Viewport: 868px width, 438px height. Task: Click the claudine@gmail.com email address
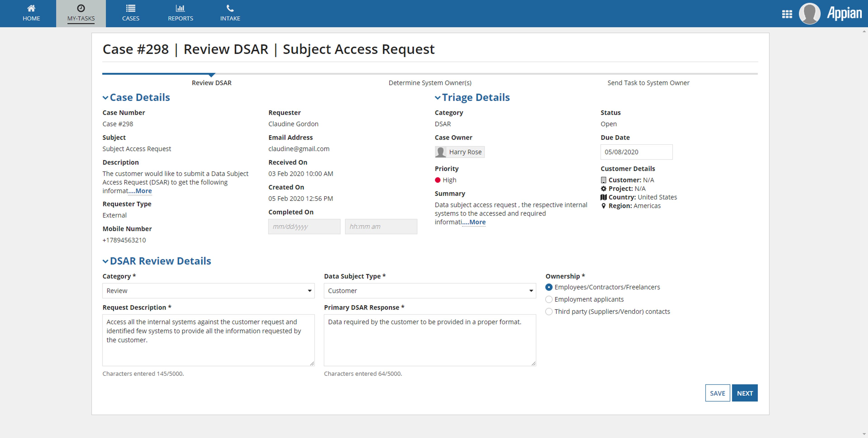point(299,149)
